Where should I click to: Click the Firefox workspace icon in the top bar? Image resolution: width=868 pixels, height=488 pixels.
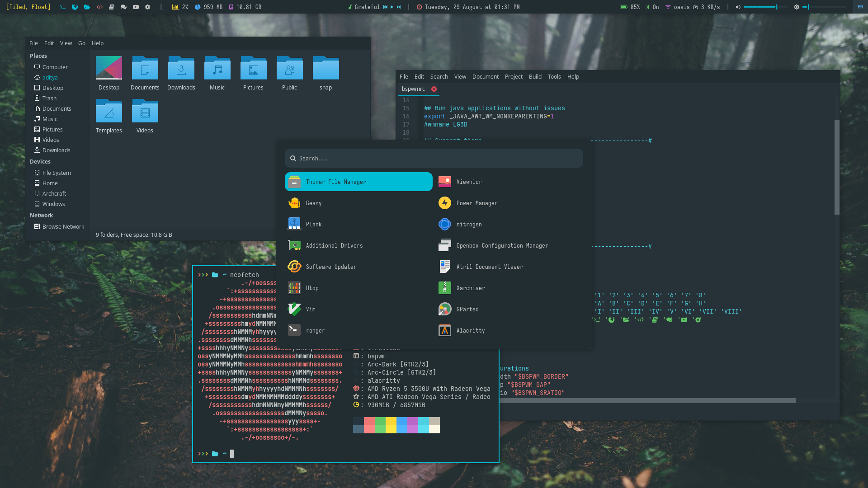click(x=75, y=7)
